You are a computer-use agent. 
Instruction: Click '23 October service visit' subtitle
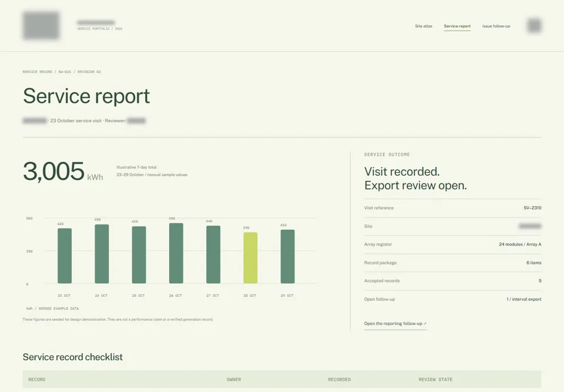coord(76,121)
